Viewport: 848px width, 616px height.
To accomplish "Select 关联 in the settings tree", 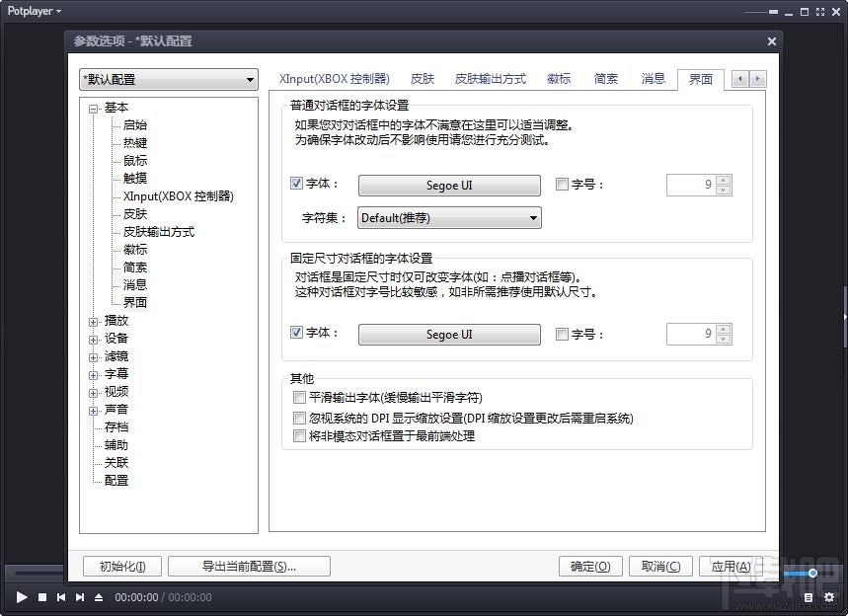I will (x=116, y=463).
